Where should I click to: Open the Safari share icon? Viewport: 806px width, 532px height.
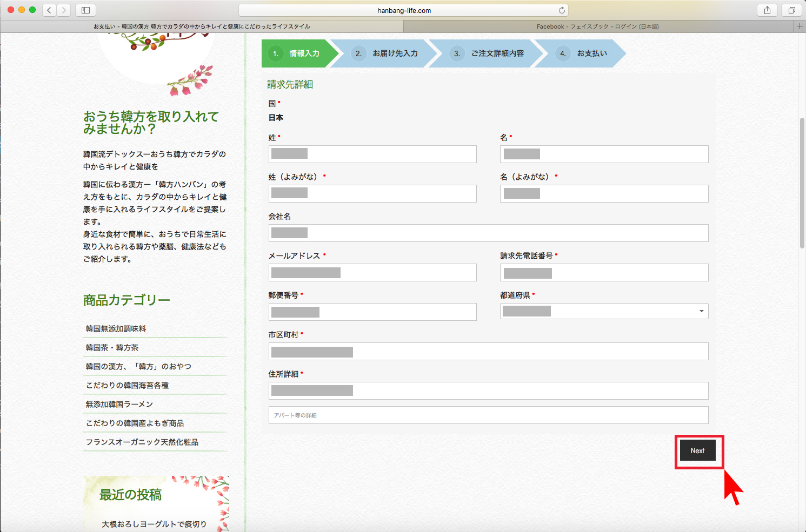pyautogui.click(x=767, y=10)
